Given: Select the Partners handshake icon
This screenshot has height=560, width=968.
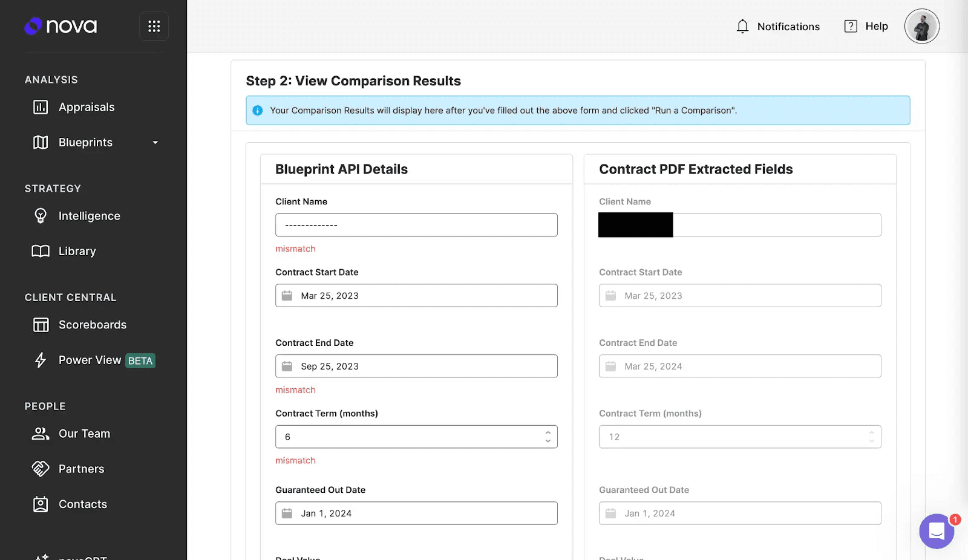Looking at the screenshot, I should pos(40,468).
